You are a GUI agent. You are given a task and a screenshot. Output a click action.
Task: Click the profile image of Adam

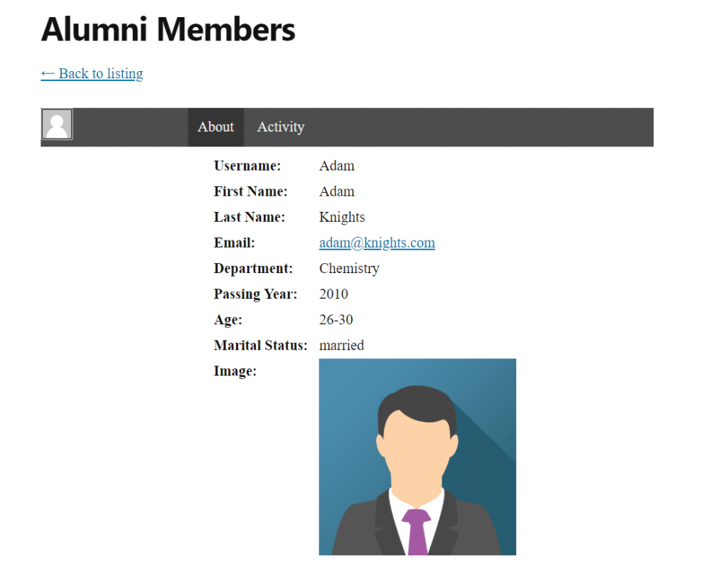pos(417,457)
